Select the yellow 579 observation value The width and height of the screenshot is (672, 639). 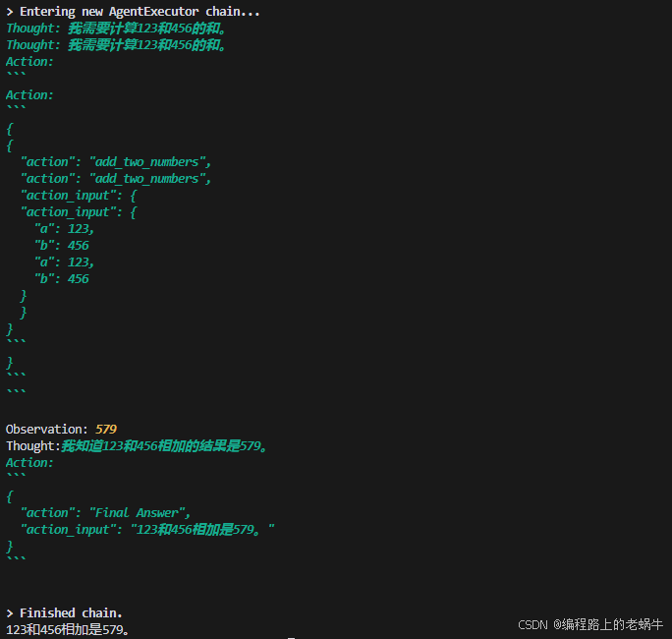tap(106, 430)
